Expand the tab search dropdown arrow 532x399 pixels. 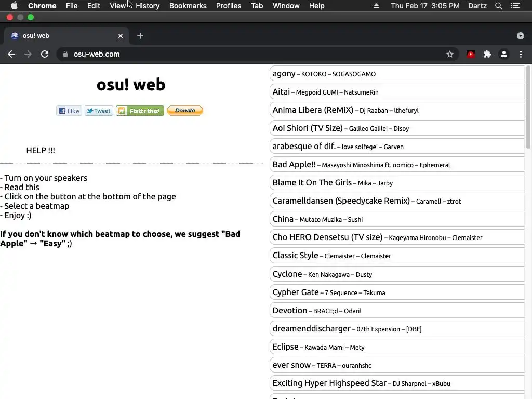(x=520, y=36)
